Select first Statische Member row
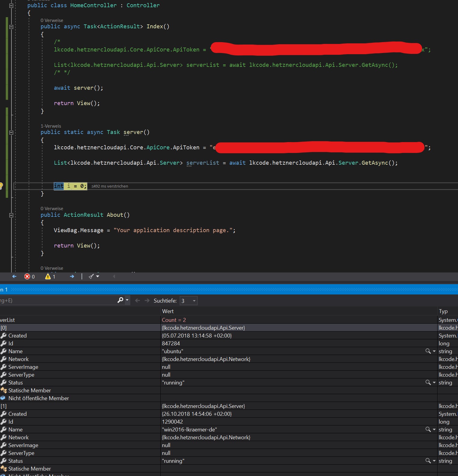458x476 pixels. pyautogui.click(x=229, y=390)
